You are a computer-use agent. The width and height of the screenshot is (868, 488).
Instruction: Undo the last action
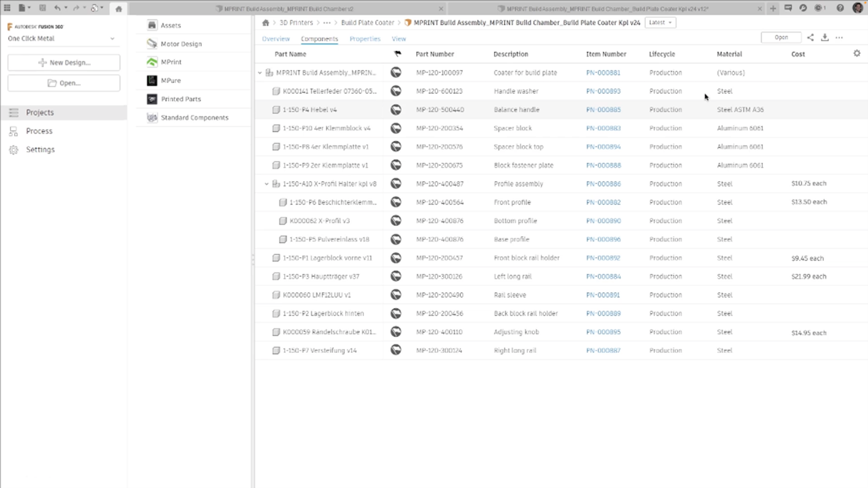[x=57, y=8]
